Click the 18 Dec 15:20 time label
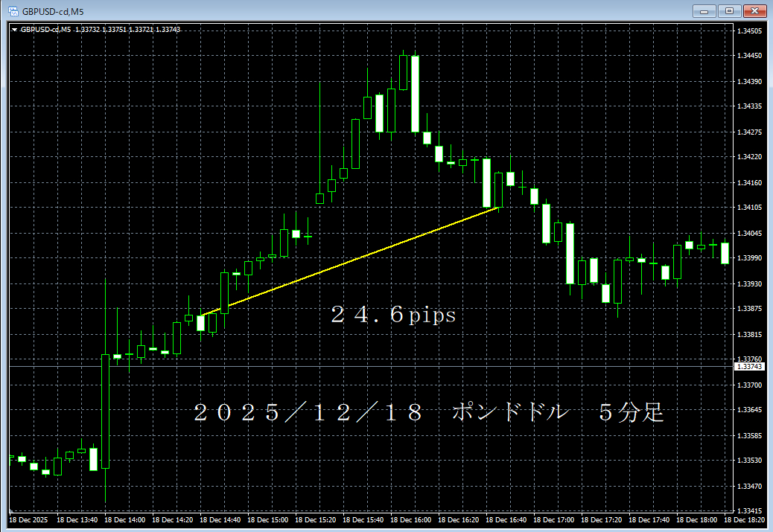Screen dimensions: 773x532 click(316, 520)
